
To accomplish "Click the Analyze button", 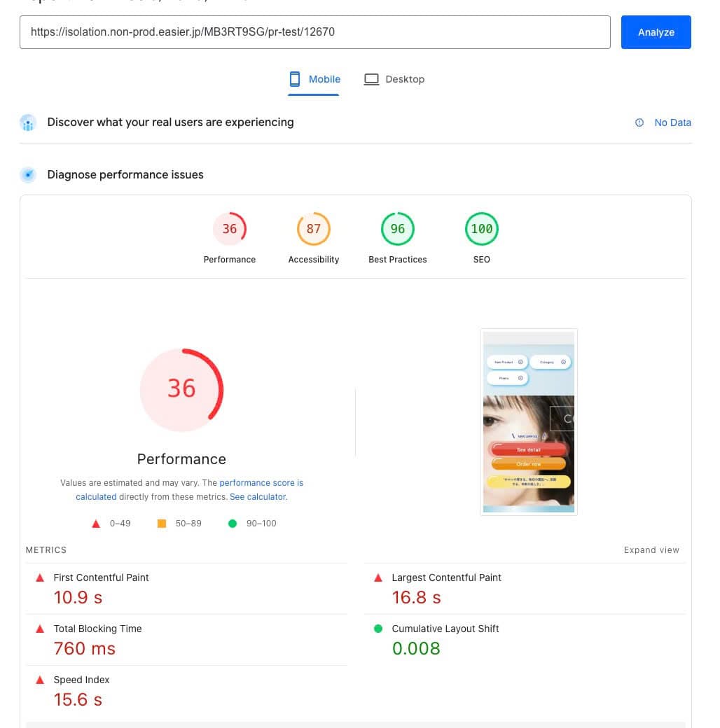I will (656, 32).
